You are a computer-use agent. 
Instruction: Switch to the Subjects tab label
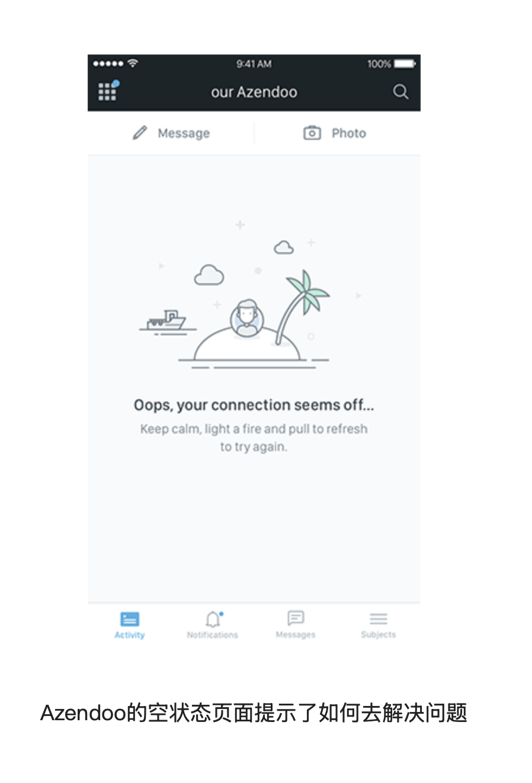[x=379, y=635]
